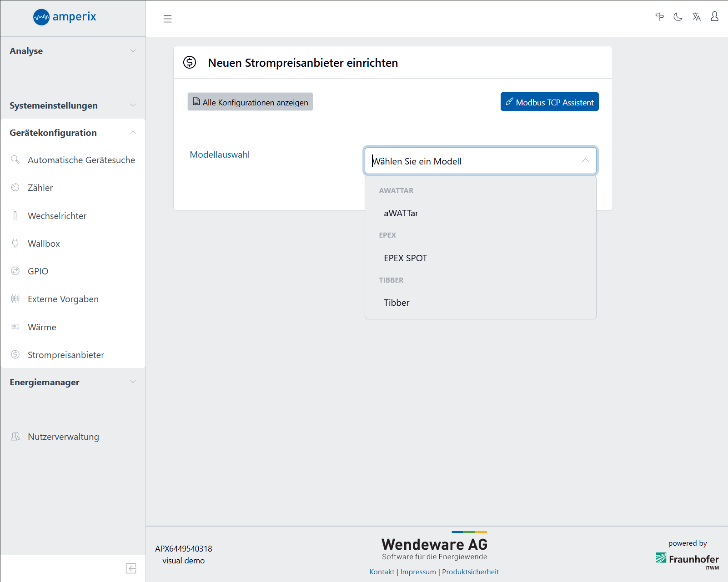Expand the Systemeinstellungen section
Screen dimensions: 728x582
coord(73,105)
